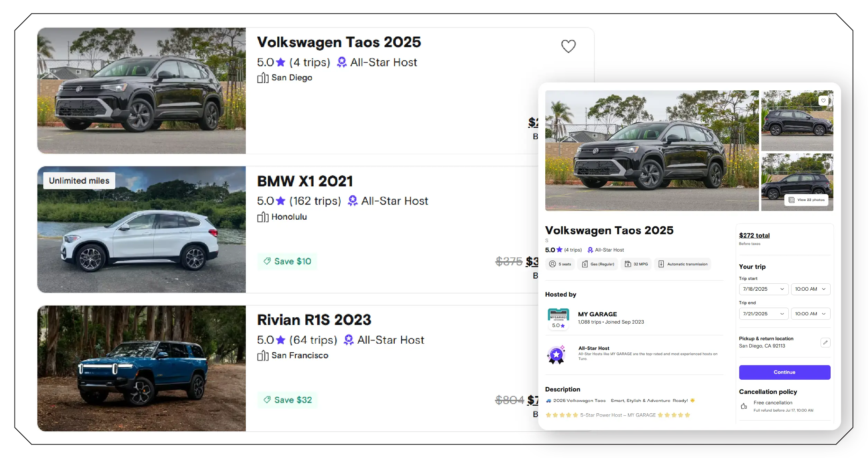Image resolution: width=868 pixels, height=458 pixels.
Task: Click the Gas (Regular) fuel icon
Action: tap(585, 264)
